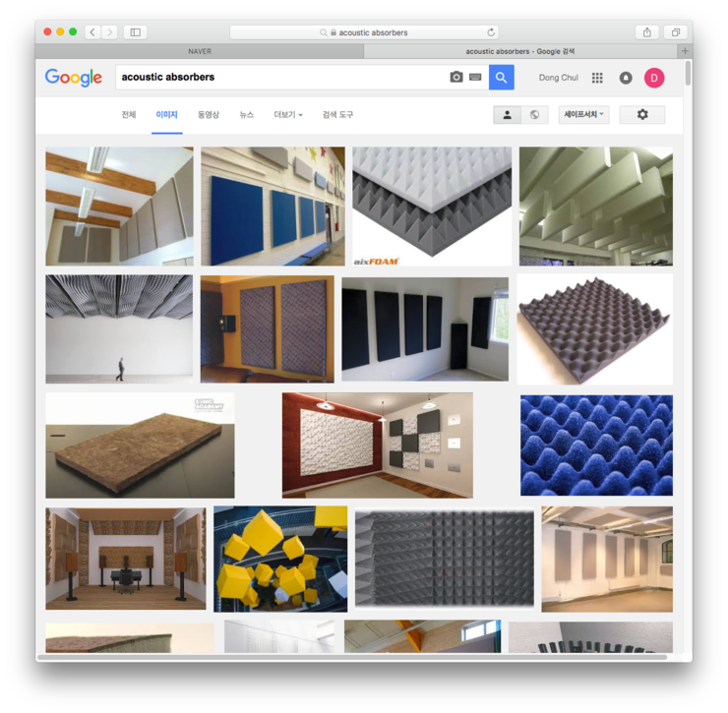Viewport: 728px width, 713px height.
Task: Click in the Google search text field
Action: pos(280,78)
